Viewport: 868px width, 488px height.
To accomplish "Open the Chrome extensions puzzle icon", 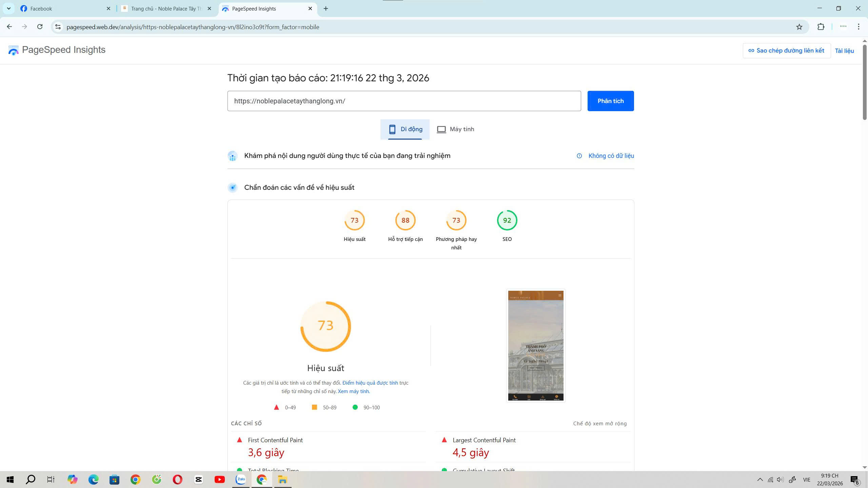I will tap(821, 26).
